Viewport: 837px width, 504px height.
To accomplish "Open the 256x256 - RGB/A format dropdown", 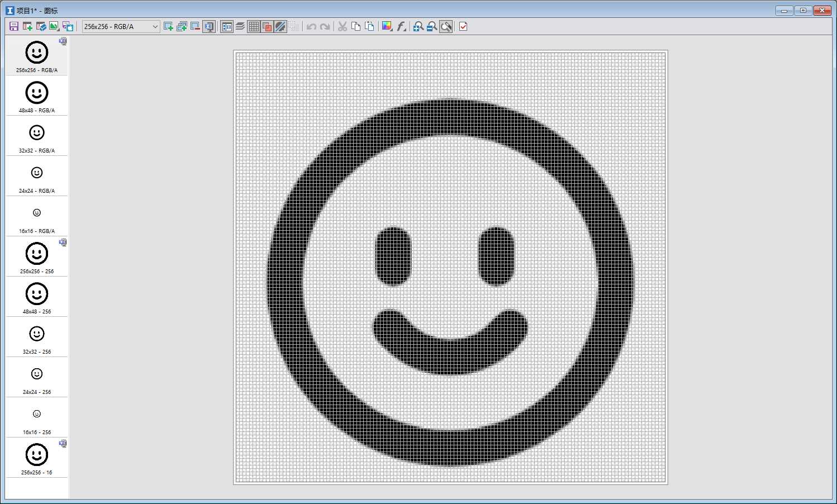I will click(121, 26).
